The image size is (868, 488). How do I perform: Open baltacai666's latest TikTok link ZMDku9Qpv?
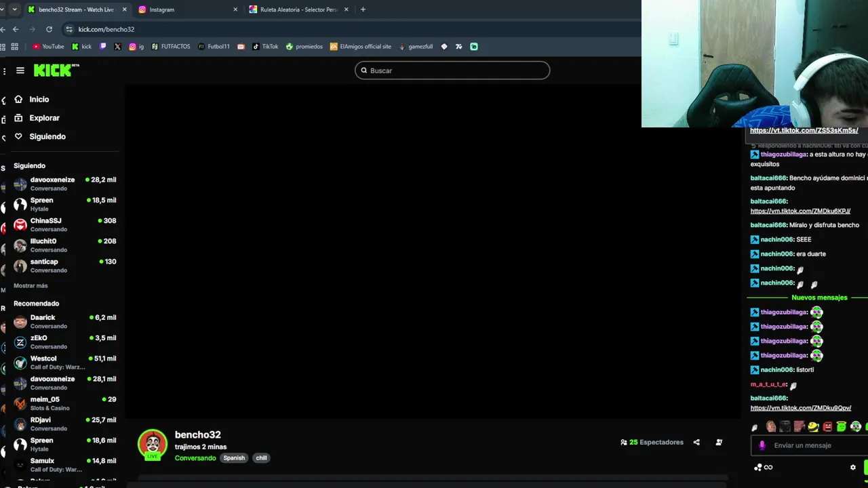click(x=801, y=408)
